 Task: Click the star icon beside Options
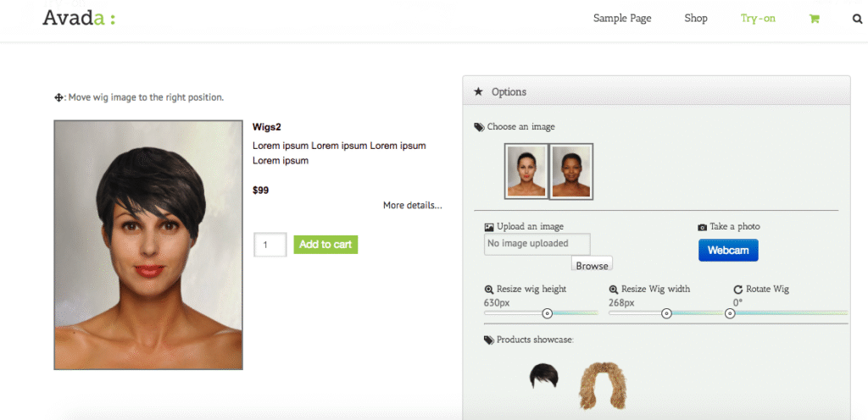[478, 91]
